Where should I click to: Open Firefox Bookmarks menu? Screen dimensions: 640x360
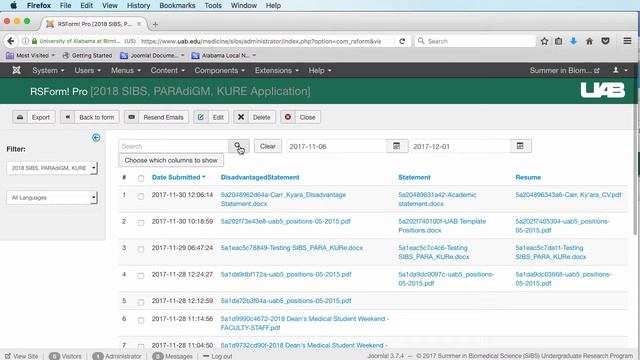pyautogui.click(x=177, y=5)
